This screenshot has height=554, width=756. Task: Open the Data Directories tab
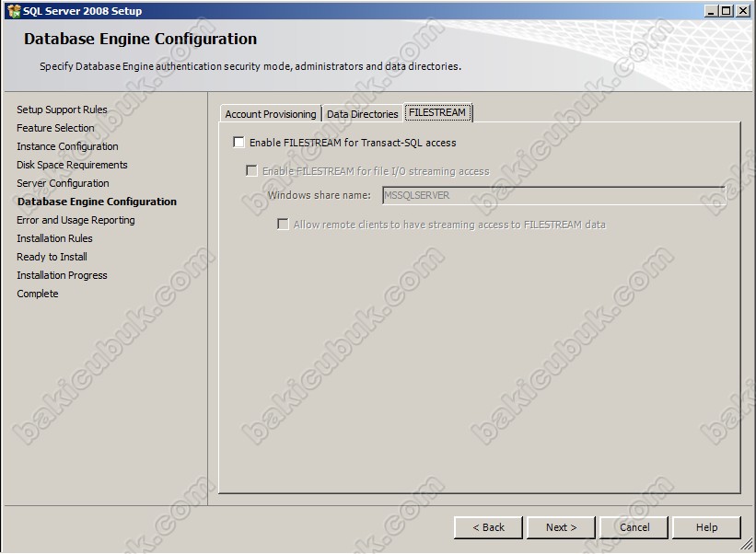[x=363, y=114]
